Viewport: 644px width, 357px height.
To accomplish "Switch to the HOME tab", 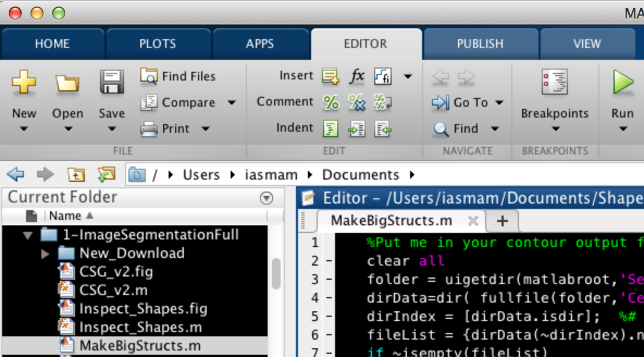I will tap(52, 44).
